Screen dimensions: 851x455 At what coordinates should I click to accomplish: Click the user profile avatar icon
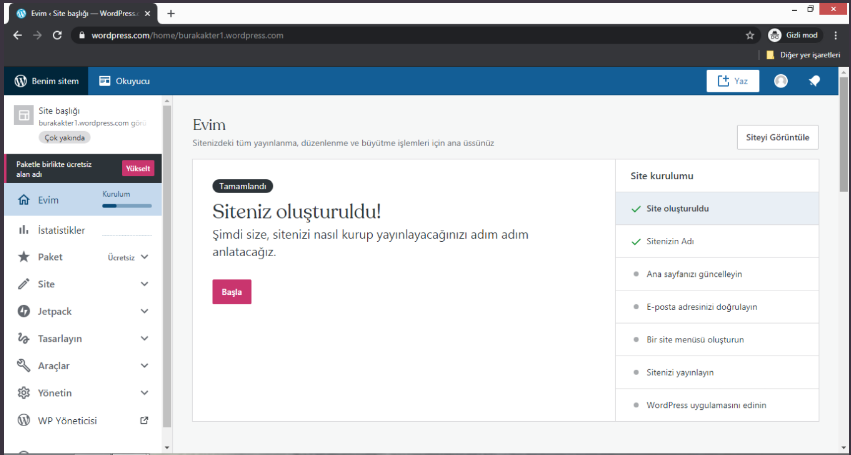(x=781, y=81)
